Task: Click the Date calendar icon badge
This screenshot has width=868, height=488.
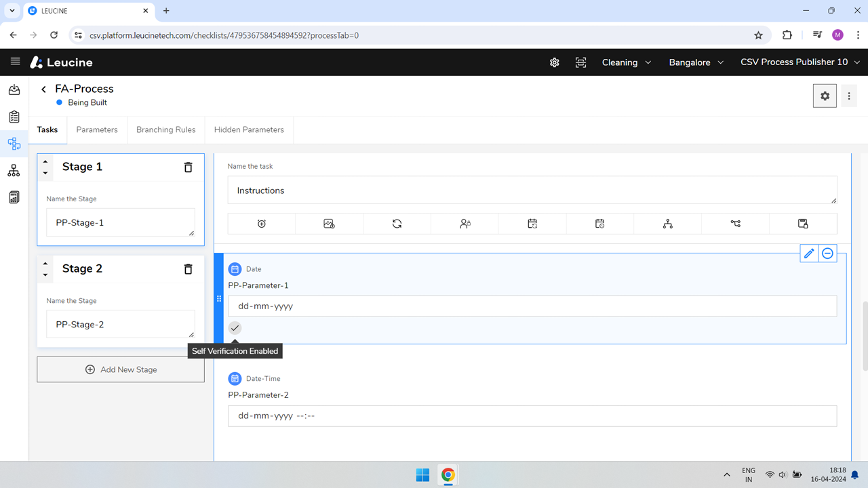Action: pyautogui.click(x=235, y=269)
